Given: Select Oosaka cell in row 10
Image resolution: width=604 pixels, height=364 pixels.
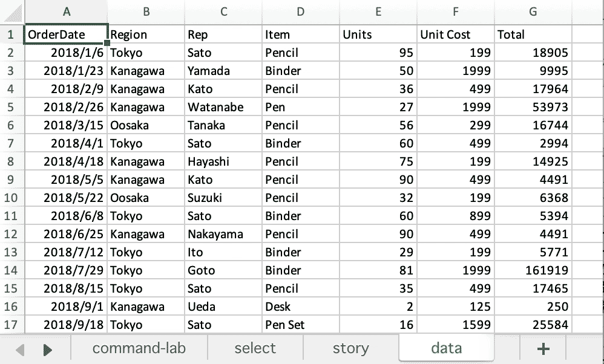Looking at the screenshot, I should (x=146, y=198).
